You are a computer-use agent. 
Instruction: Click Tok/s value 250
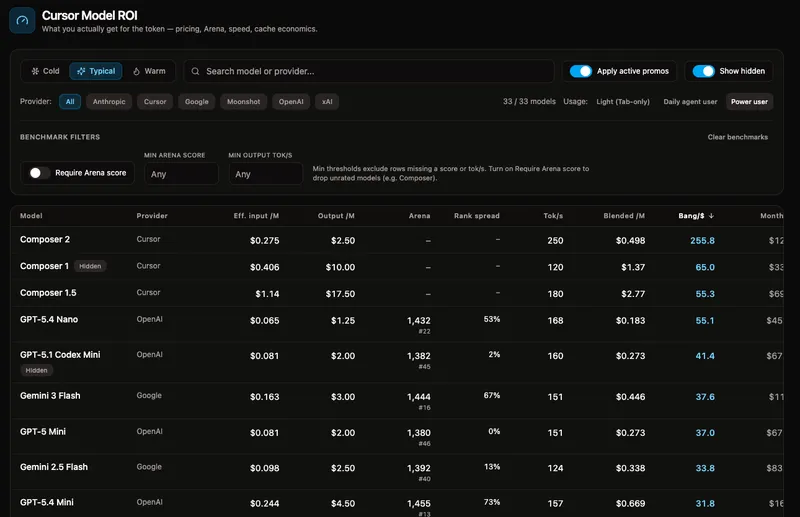coord(555,240)
